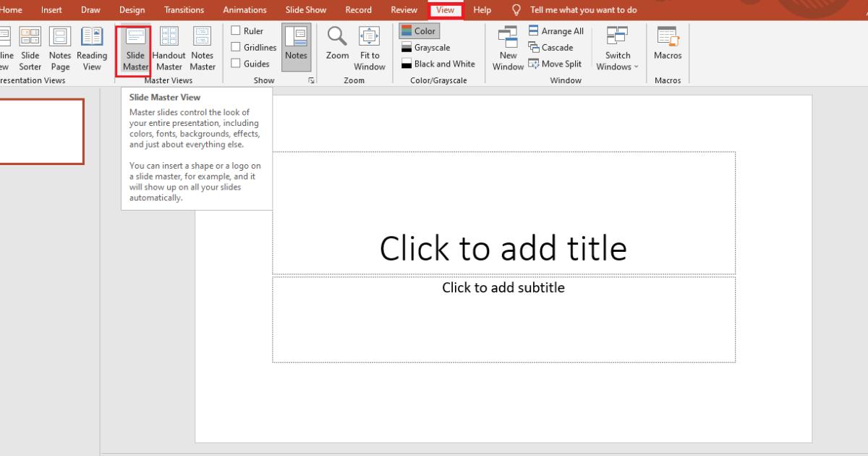The image size is (868, 456).
Task: Expand the Show group dialog launcher
Action: 312,81
